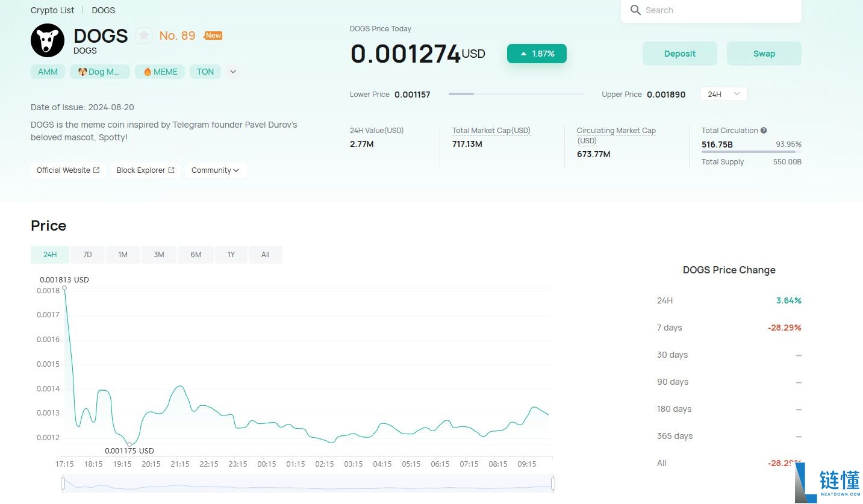Open the 24H price range dropdown
The width and height of the screenshot is (863, 504).
tap(723, 94)
